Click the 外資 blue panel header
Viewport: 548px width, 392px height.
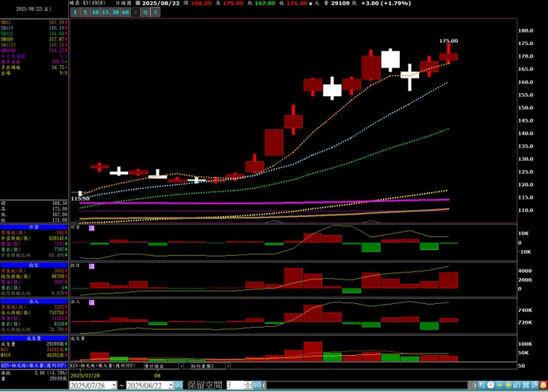(x=33, y=227)
